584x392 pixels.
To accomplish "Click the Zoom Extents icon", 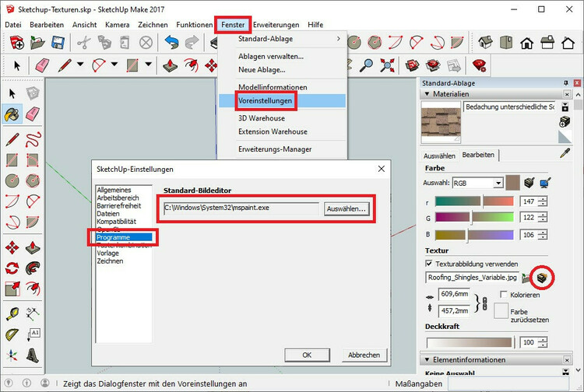I will (387, 65).
